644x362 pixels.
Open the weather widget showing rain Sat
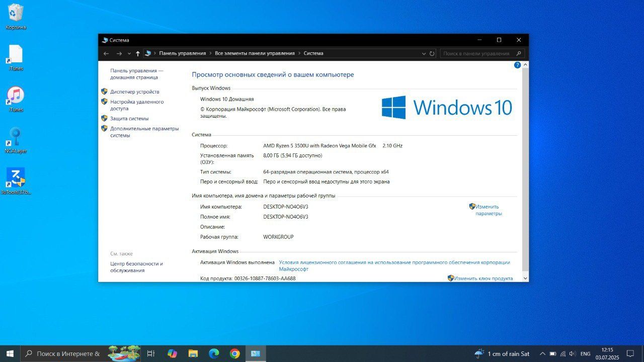(x=502, y=354)
